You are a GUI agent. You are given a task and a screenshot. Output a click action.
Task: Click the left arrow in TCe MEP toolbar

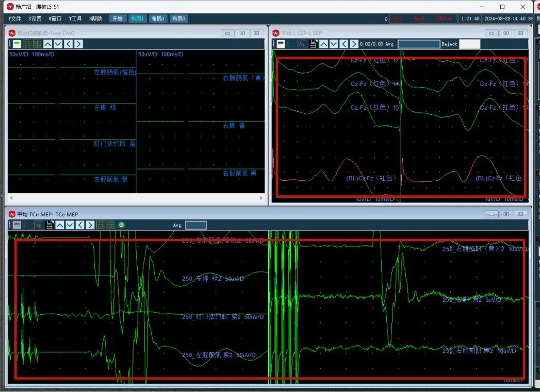80,225
